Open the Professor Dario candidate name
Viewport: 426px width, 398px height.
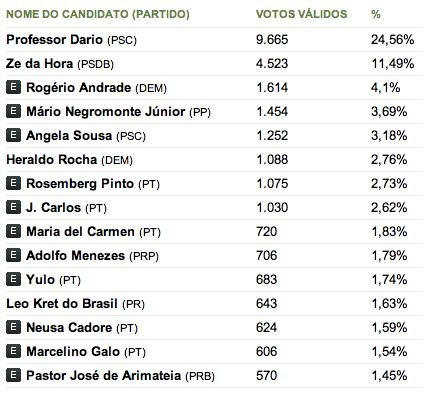(54, 40)
